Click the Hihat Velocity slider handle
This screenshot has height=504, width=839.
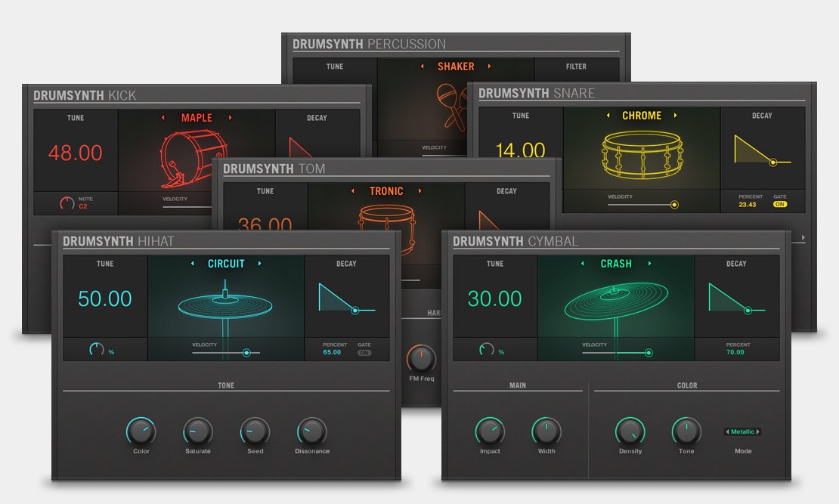pyautogui.click(x=246, y=352)
